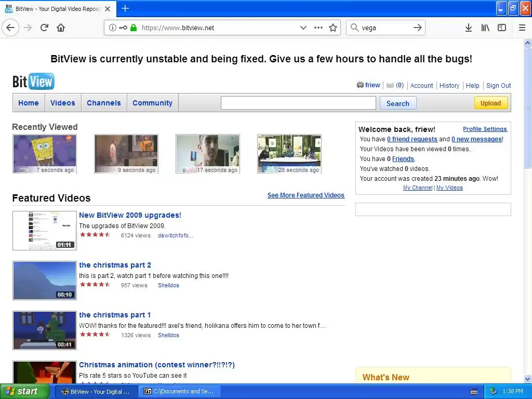Open the Windows start button
The width and height of the screenshot is (532, 399).
coord(24,392)
